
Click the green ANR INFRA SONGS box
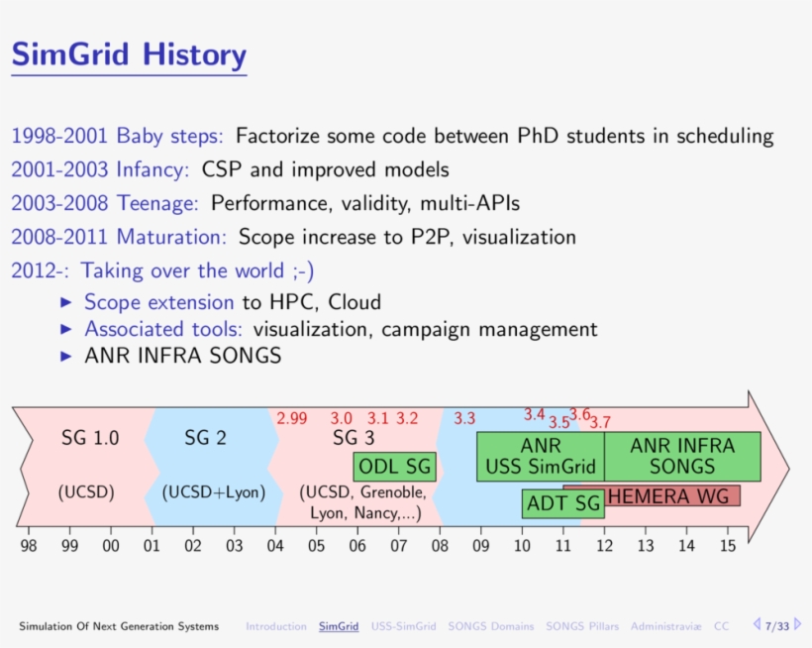pyautogui.click(x=682, y=456)
